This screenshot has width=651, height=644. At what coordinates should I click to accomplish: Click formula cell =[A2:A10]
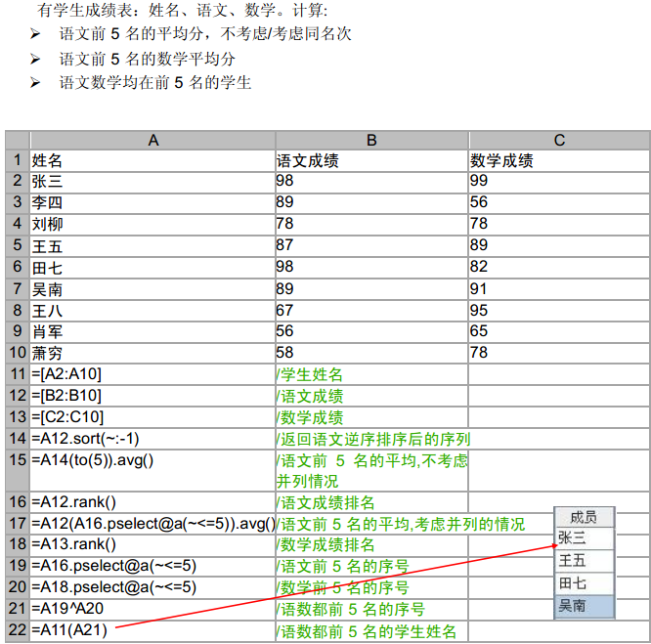152,374
